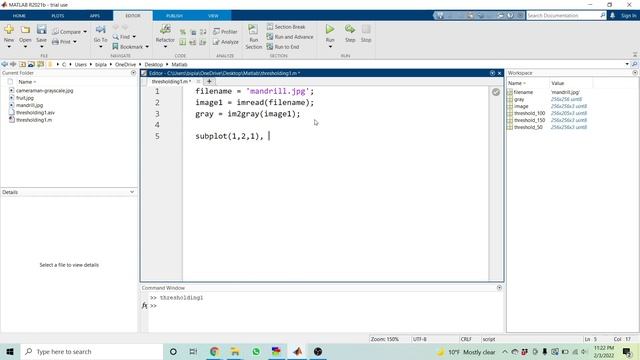The height and width of the screenshot is (360, 640).
Task: Switch to the PUBLISH ribbon tab
Action: point(174,16)
